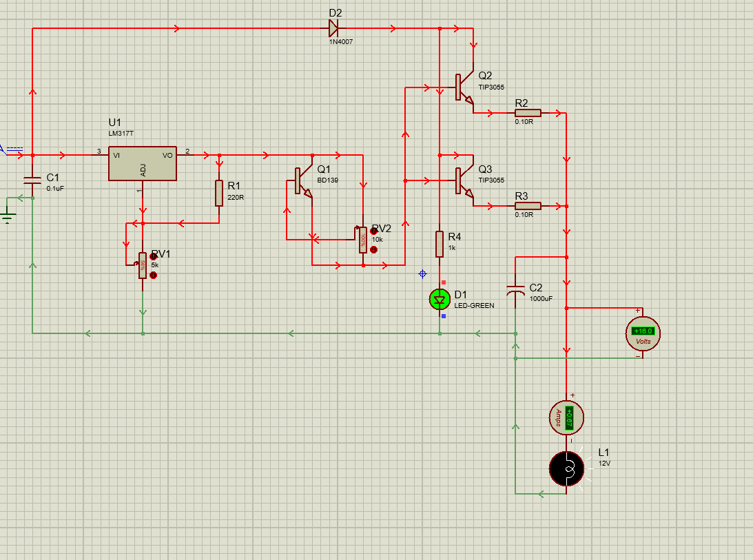Select the D2 1N4007 diode symbol

click(333, 28)
